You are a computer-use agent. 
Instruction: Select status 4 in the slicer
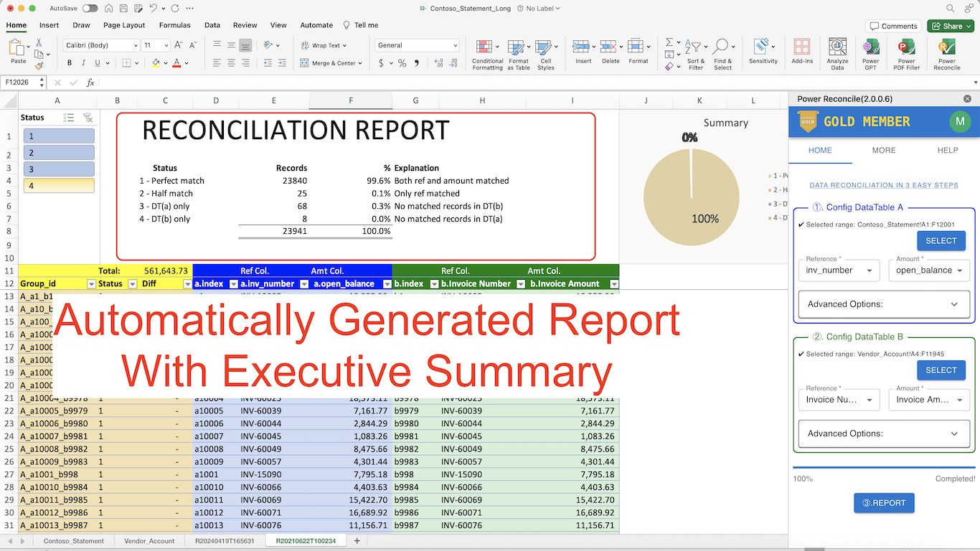point(59,185)
